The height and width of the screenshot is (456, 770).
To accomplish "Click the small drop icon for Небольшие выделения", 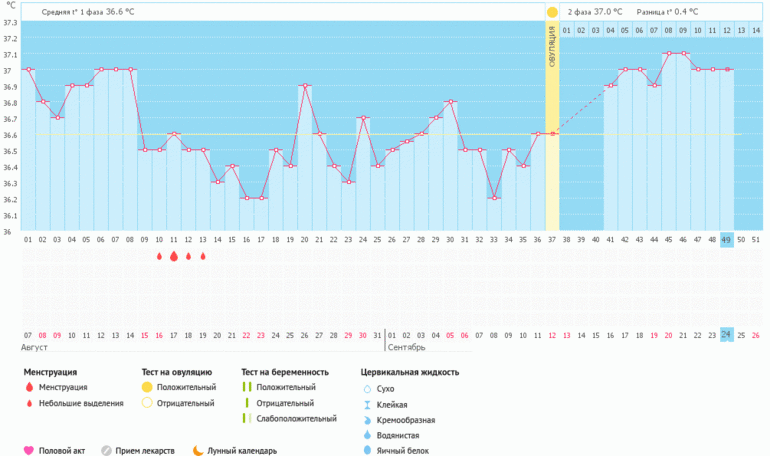I will pos(28,403).
